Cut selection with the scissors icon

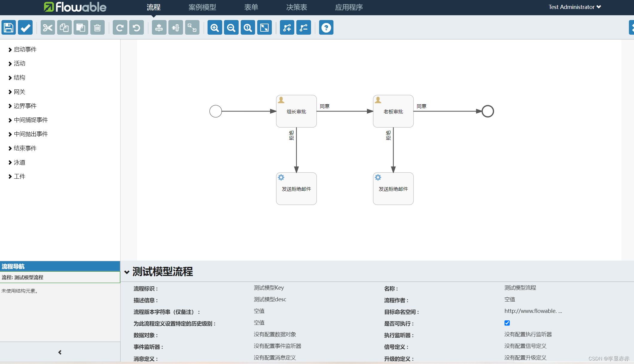[x=48, y=27]
